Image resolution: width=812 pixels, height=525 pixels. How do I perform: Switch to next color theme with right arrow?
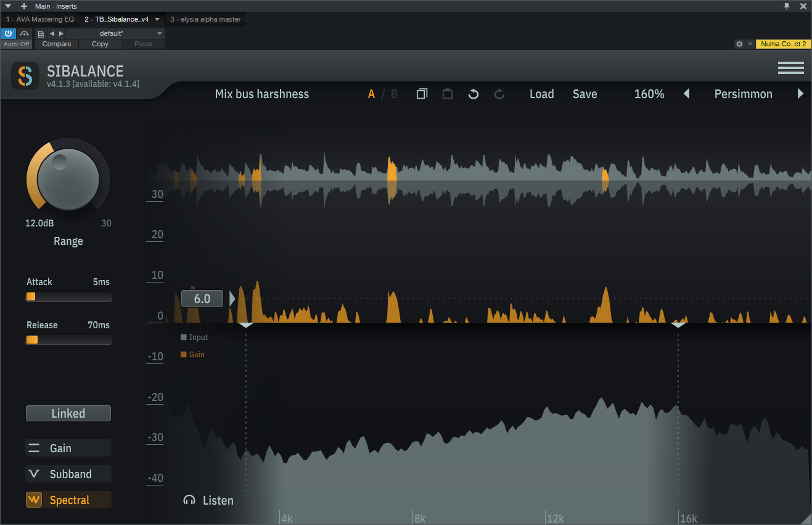(800, 94)
